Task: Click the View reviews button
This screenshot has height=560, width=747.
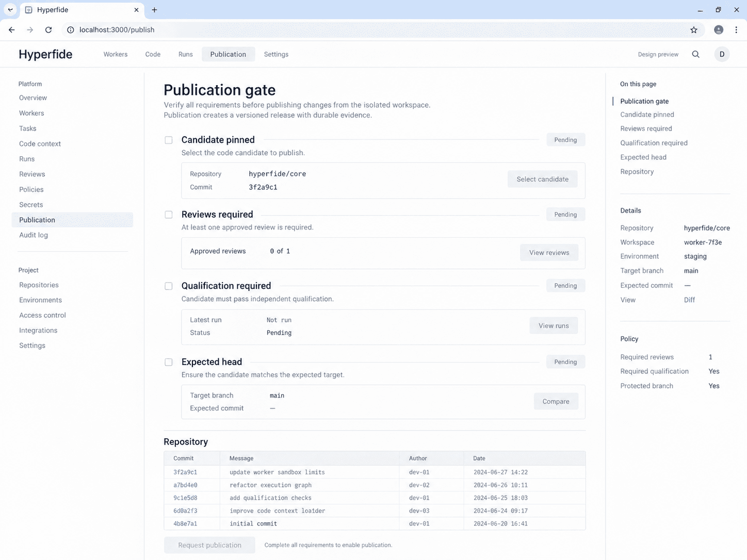Action: click(x=549, y=253)
